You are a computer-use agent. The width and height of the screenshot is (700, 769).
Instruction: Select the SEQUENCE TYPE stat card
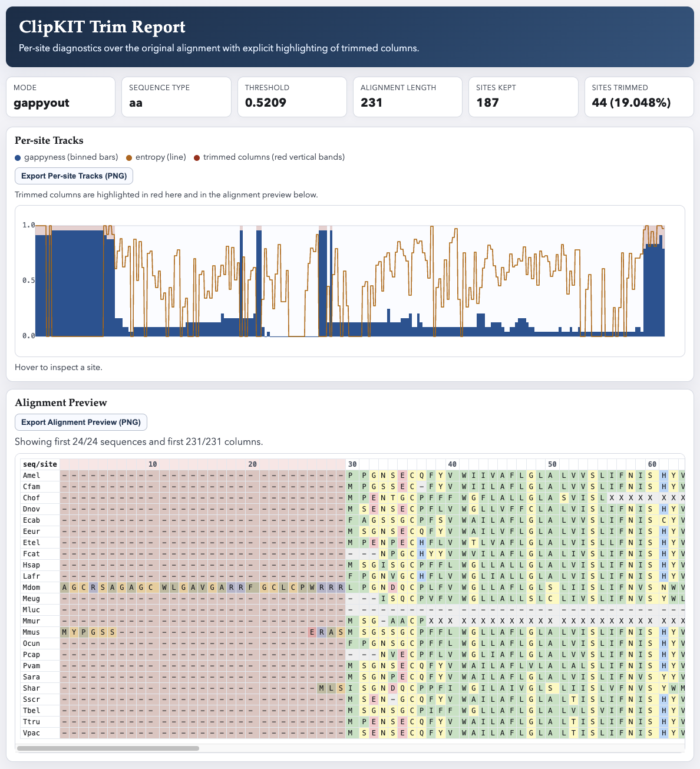coord(176,97)
